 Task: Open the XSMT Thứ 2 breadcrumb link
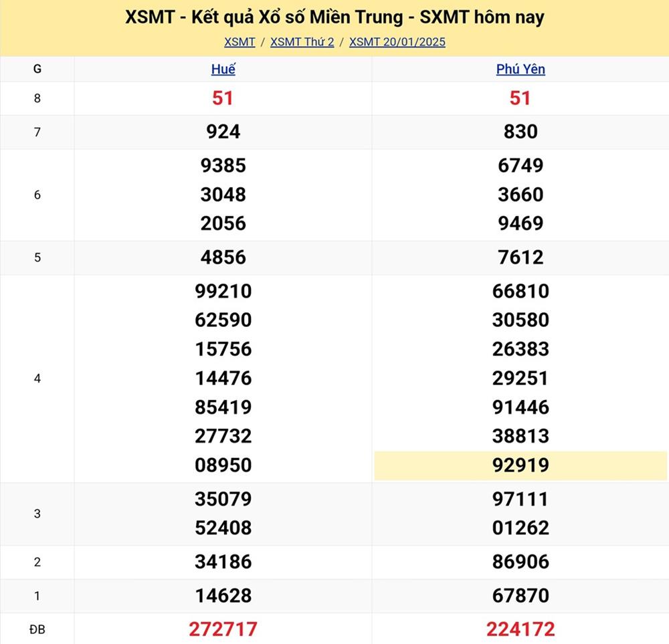(x=302, y=41)
